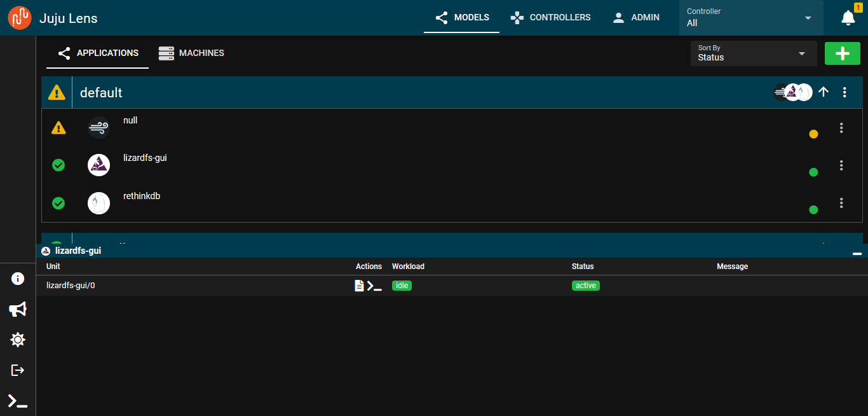Click the logout icon in sidebar

[18, 370]
